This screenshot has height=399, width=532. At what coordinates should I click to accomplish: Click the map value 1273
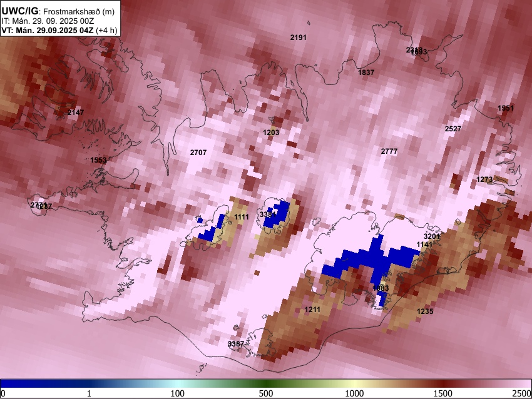[x=484, y=179]
